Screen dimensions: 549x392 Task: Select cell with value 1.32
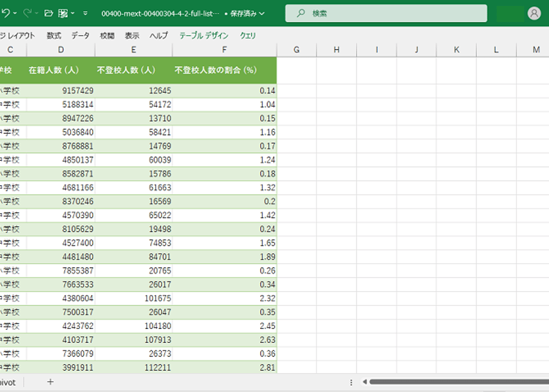click(x=225, y=188)
